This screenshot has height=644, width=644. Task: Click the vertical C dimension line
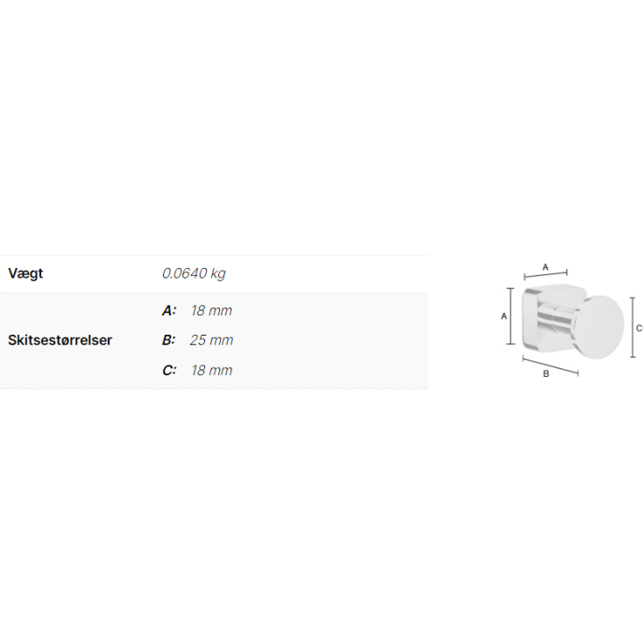(x=633, y=328)
